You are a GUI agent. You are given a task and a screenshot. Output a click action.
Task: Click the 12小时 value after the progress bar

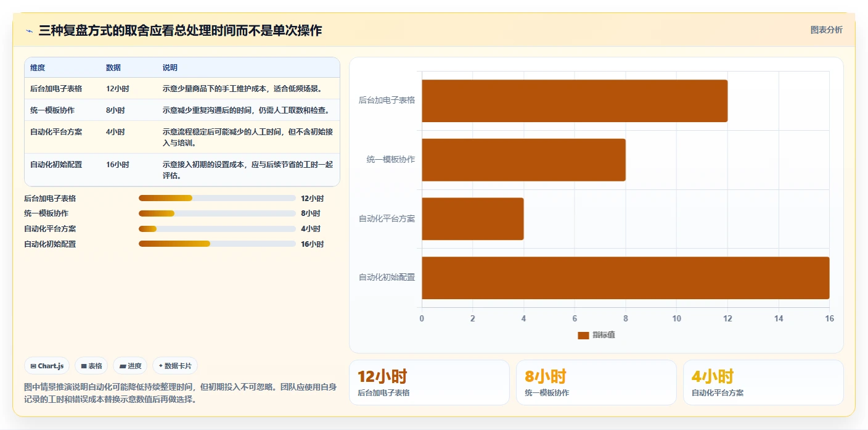[312, 199]
